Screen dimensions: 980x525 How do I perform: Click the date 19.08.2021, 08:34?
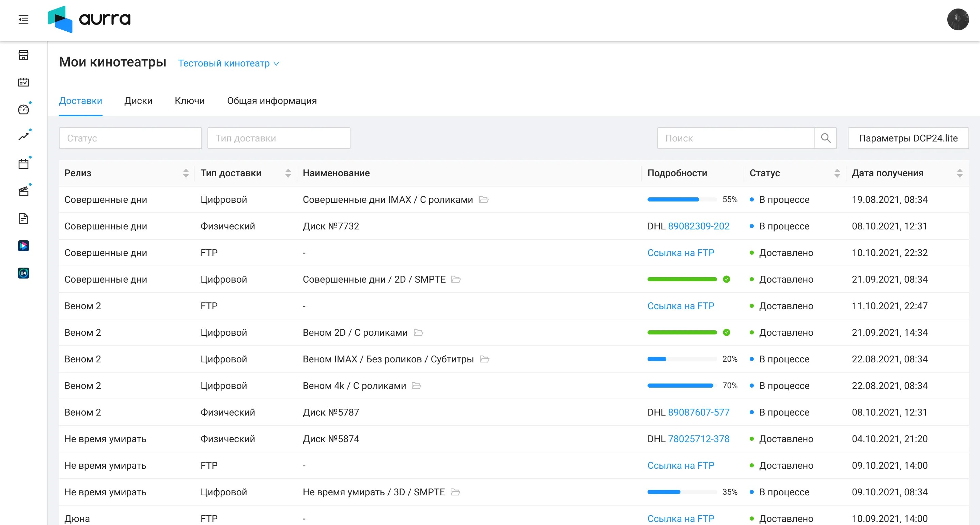890,199
